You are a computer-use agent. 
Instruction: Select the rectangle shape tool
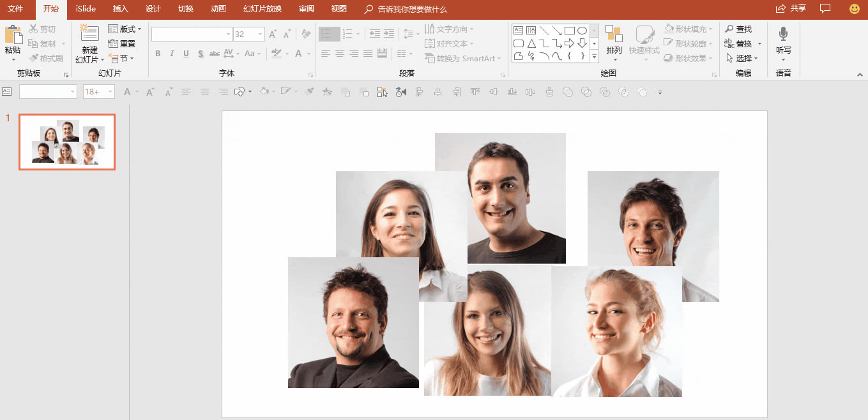click(x=568, y=30)
